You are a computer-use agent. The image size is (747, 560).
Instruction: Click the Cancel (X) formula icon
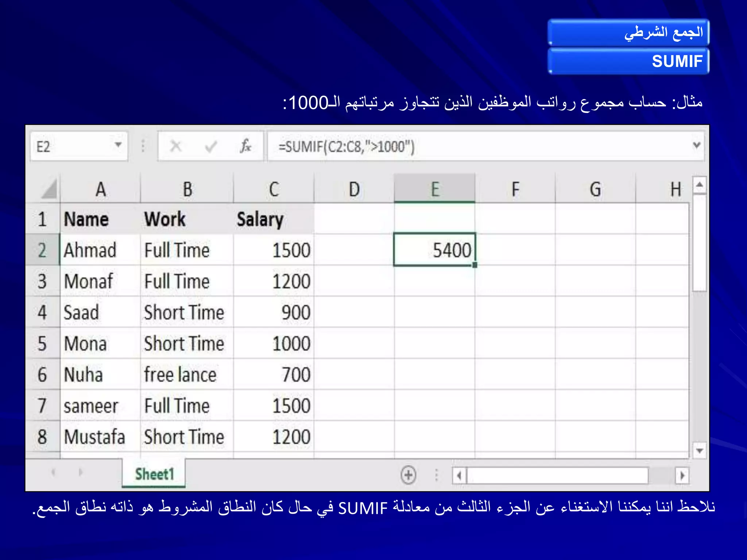click(176, 146)
